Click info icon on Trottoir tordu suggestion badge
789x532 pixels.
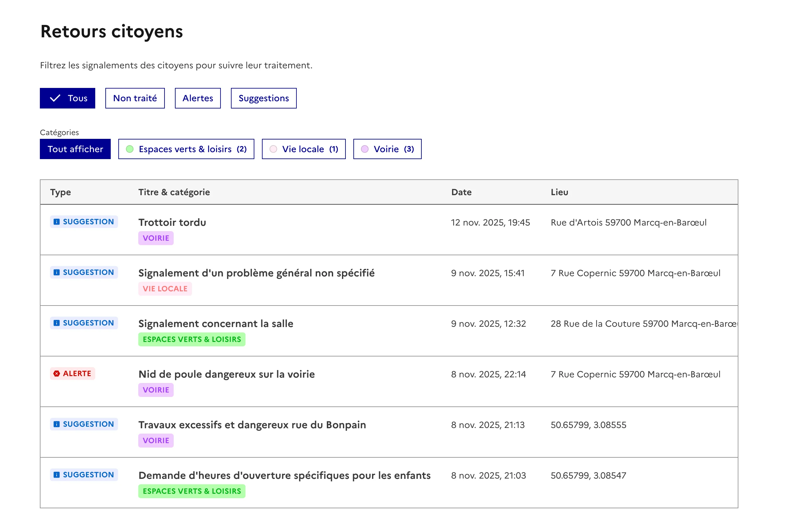(x=57, y=222)
